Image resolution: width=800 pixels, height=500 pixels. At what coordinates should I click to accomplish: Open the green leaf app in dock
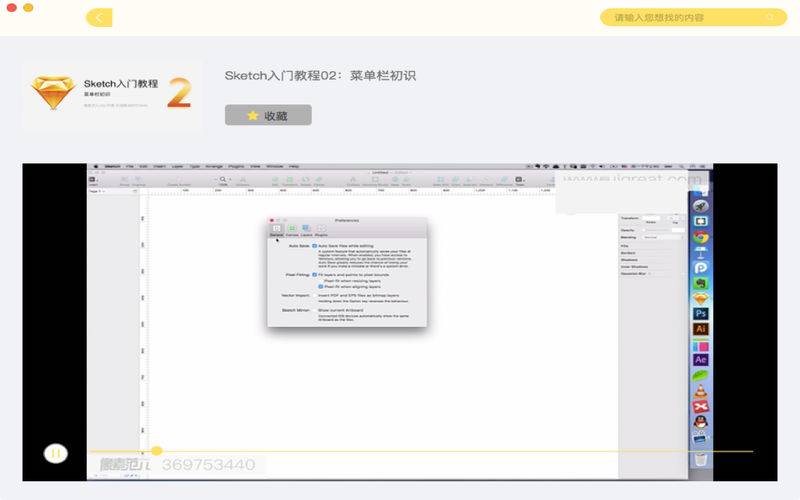701,376
